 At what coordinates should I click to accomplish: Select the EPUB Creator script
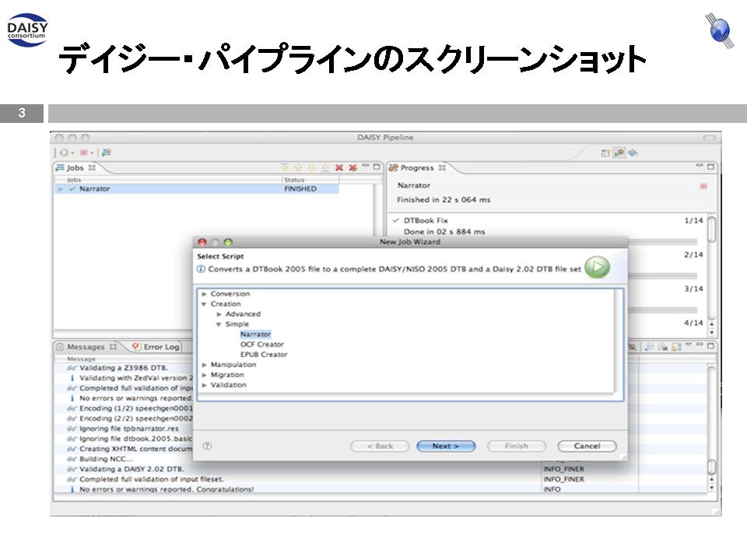pyautogui.click(x=264, y=355)
